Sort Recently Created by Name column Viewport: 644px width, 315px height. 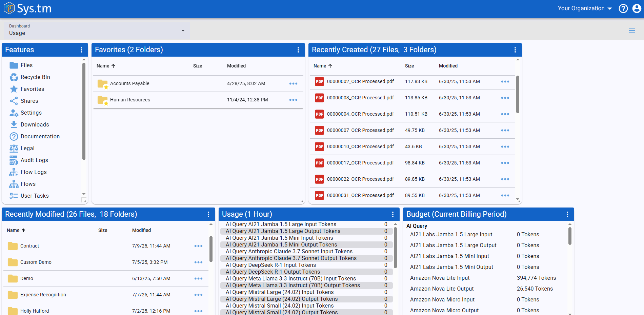pyautogui.click(x=323, y=66)
